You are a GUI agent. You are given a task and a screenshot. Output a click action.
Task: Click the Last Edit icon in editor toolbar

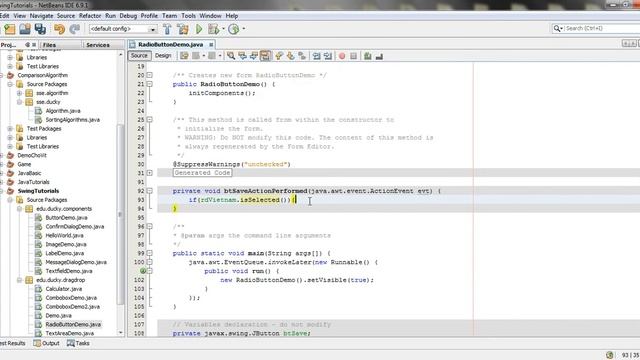[x=184, y=56]
